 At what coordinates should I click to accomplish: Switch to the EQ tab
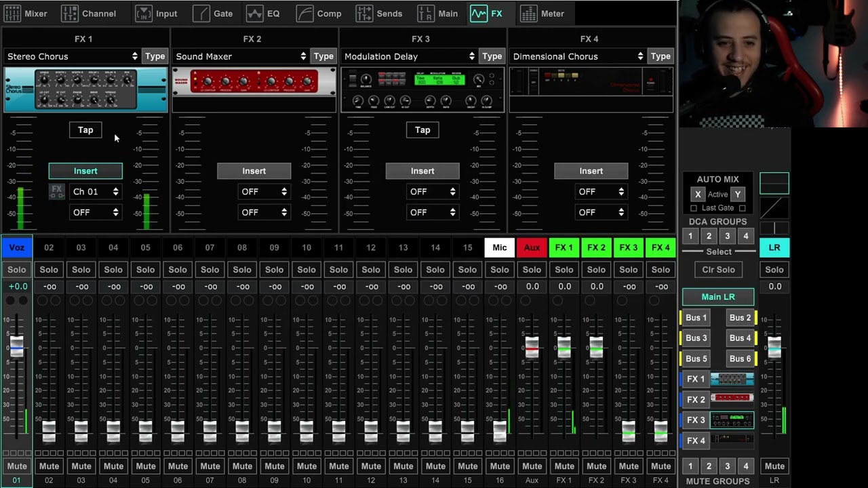[263, 14]
